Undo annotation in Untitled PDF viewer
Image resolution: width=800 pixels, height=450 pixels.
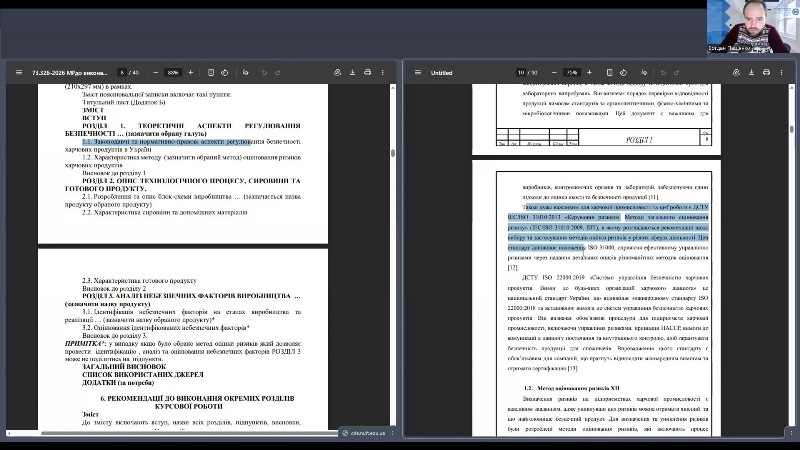point(663,72)
